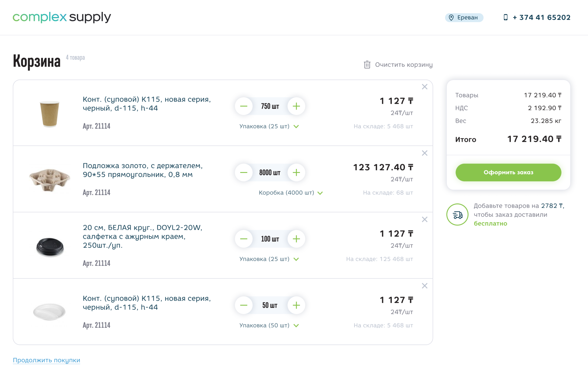Screen dimensions: 588x381
Task: Increase quantity of the 750 шт item
Action: 296,106
